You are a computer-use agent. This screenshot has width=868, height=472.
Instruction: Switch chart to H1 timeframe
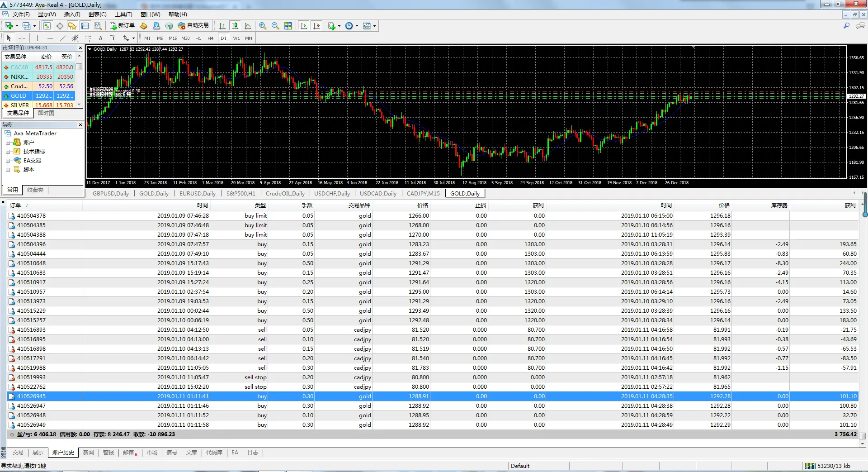[x=198, y=38]
